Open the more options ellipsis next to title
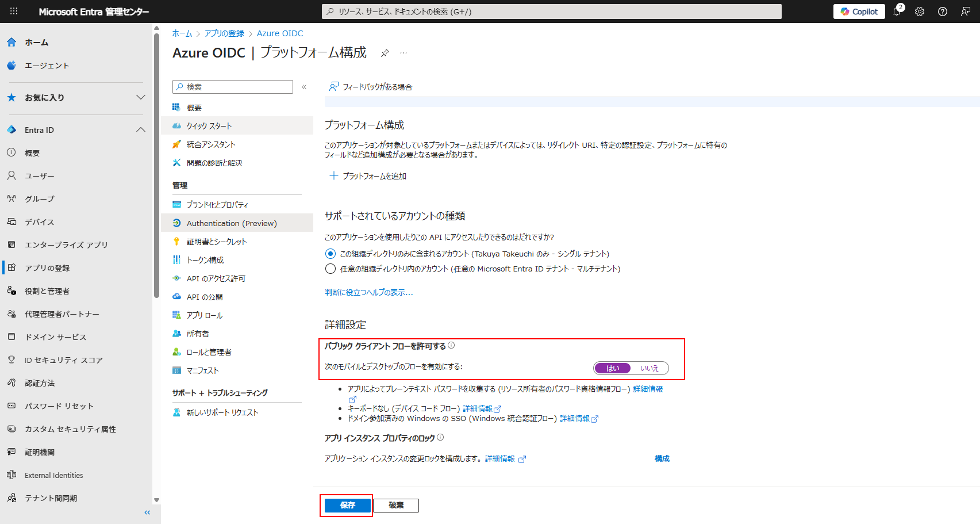The height and width of the screenshot is (524, 980). (x=403, y=53)
